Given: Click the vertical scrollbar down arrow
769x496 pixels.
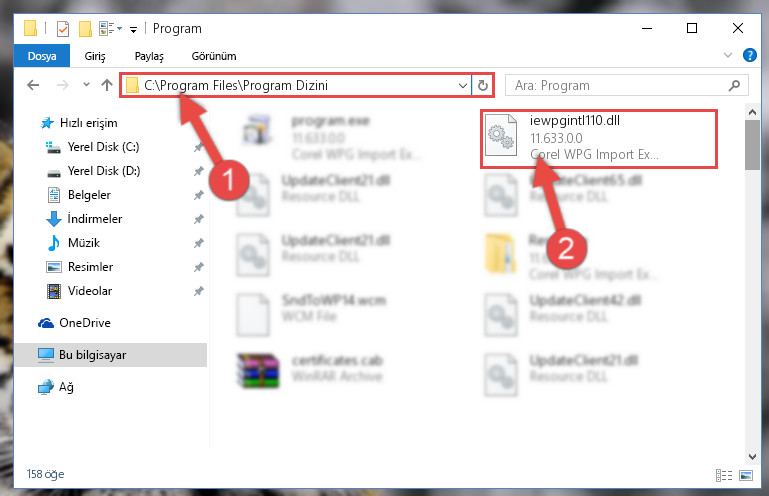Looking at the screenshot, I should coord(752,456).
